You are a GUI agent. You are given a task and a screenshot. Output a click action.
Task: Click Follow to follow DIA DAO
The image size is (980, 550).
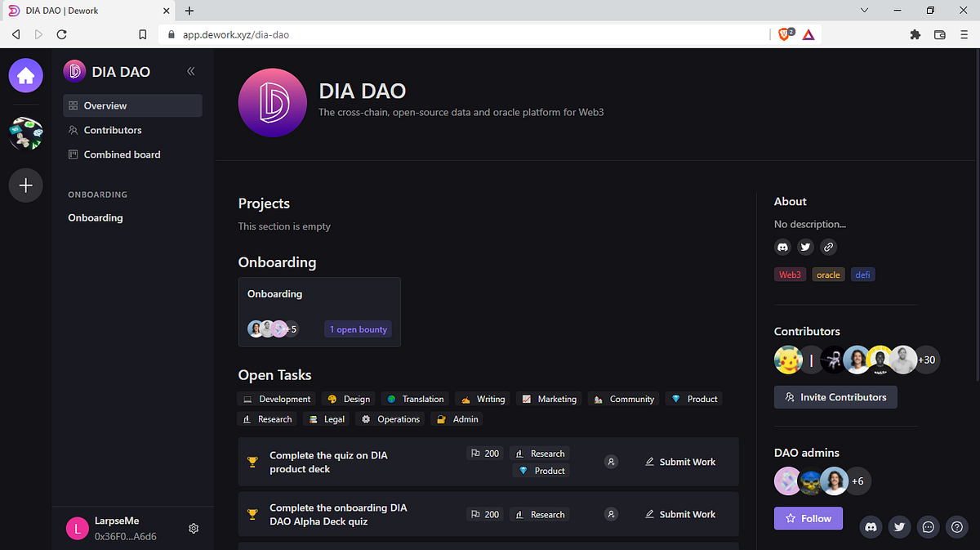click(808, 518)
